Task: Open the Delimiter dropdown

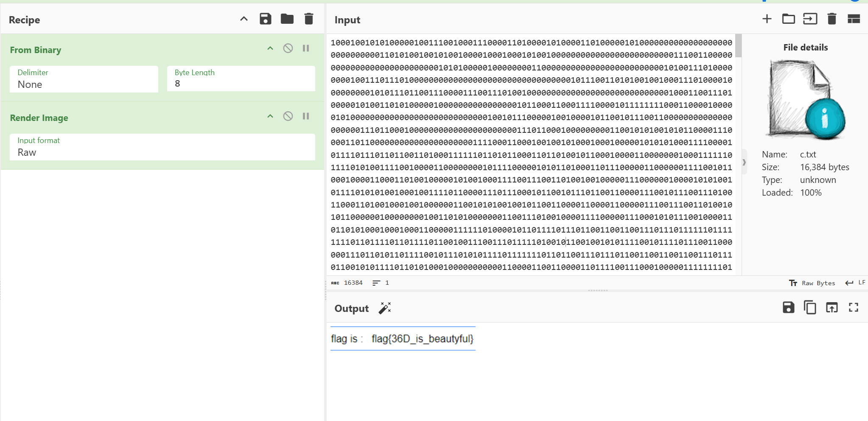Action: [84, 79]
